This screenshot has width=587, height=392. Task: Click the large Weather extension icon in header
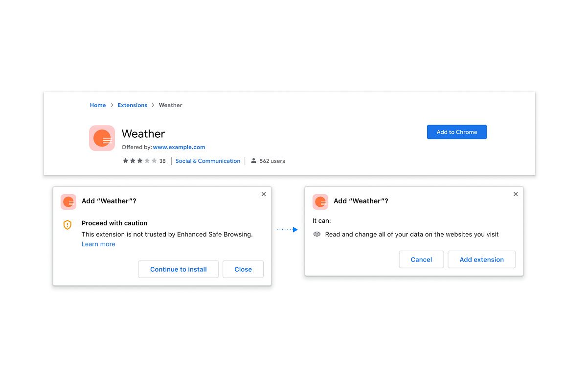pos(102,138)
